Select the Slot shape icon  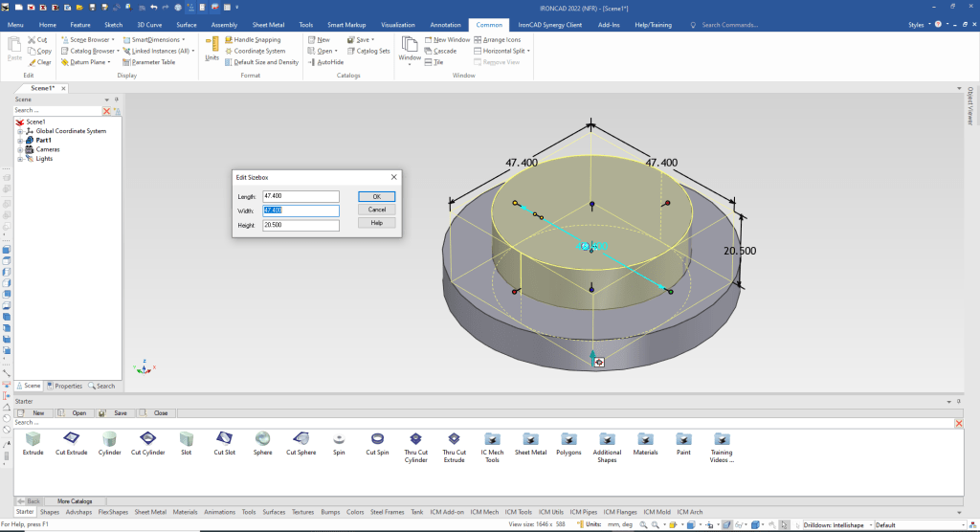click(x=186, y=438)
